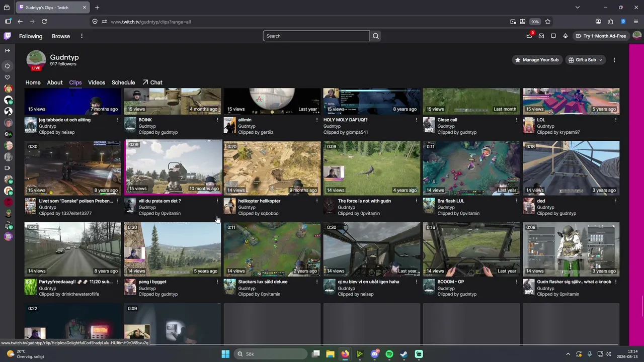Play 'oj nu blev vi en ubåt' thumbnail
Screen dimensions: 644x362
point(372,249)
